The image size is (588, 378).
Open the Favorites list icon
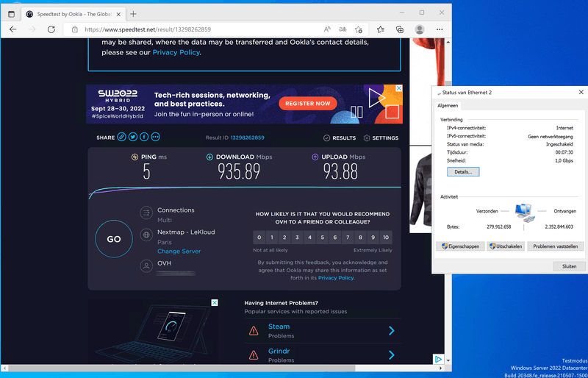click(381, 29)
